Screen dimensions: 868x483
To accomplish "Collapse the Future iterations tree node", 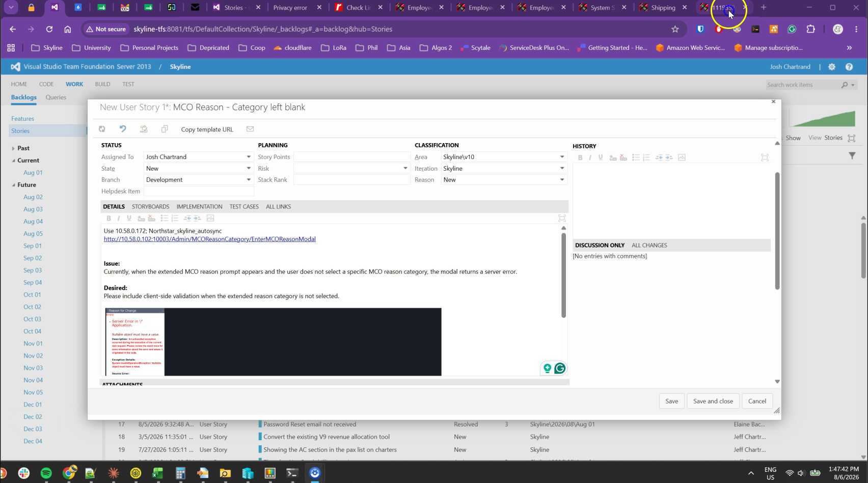I will coord(13,185).
